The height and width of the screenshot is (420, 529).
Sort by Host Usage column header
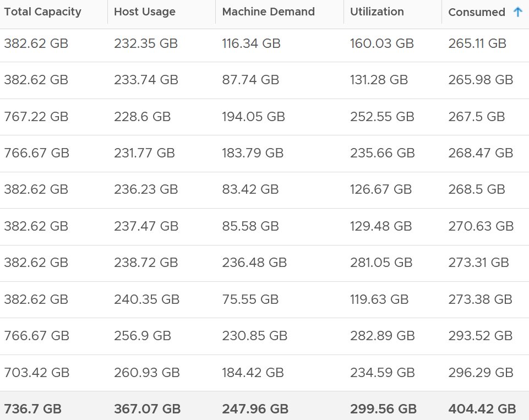[144, 12]
